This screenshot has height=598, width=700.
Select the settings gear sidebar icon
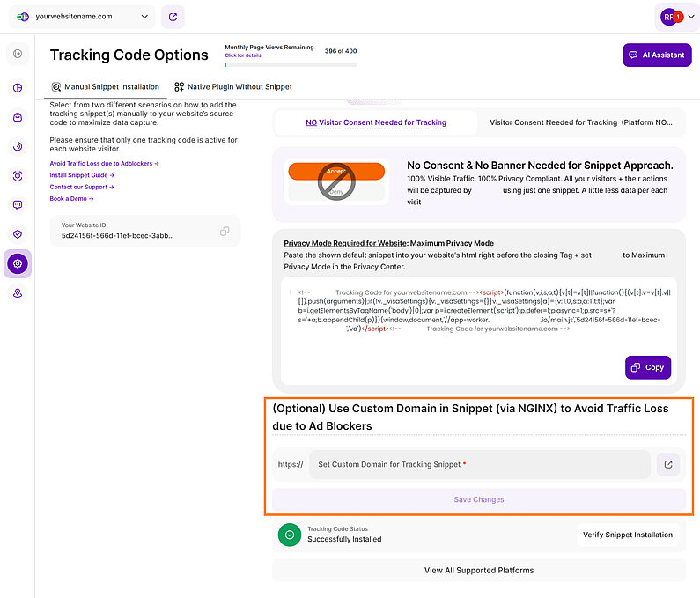(18, 263)
